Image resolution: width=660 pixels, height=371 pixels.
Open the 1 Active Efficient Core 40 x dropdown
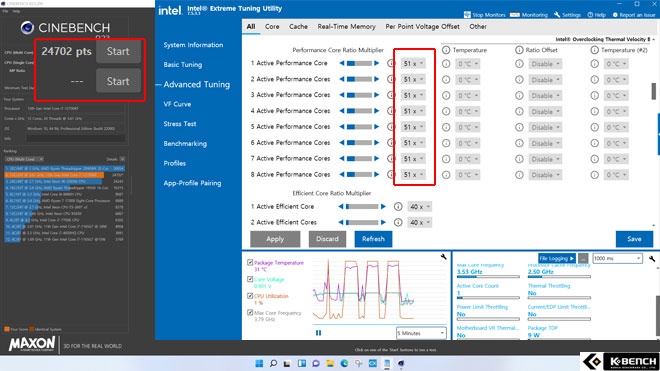419,207
